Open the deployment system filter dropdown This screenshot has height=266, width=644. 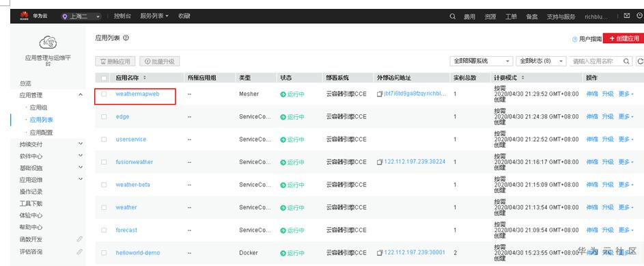coord(481,62)
